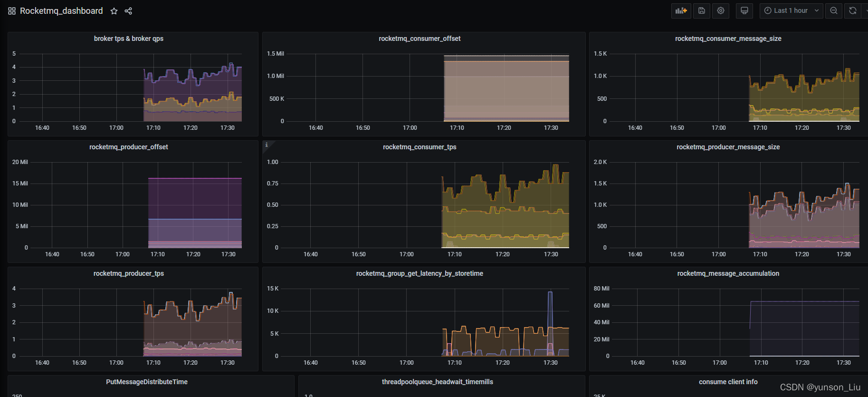Add a new panel to dashboard
This screenshot has width=868, height=397.
[681, 10]
